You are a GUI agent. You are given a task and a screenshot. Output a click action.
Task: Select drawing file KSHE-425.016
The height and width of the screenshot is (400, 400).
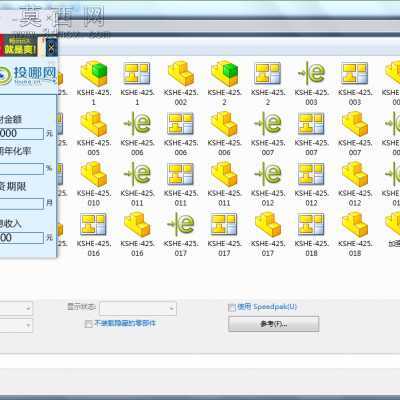(x=94, y=234)
